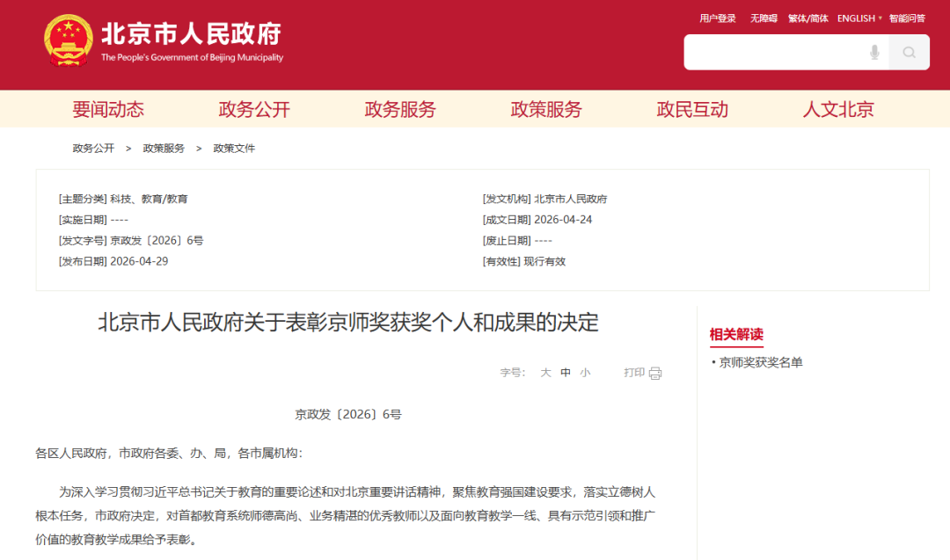The height and width of the screenshot is (560, 950).
Task: Click 有效性 value 现行有效
Action: click(x=544, y=261)
